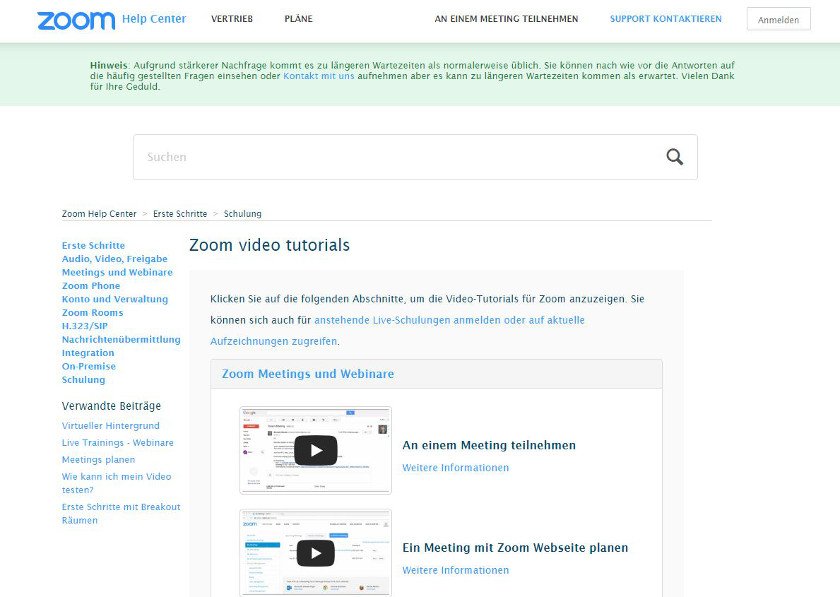
Task: Open Schulung in the sidebar
Action: coord(84,379)
